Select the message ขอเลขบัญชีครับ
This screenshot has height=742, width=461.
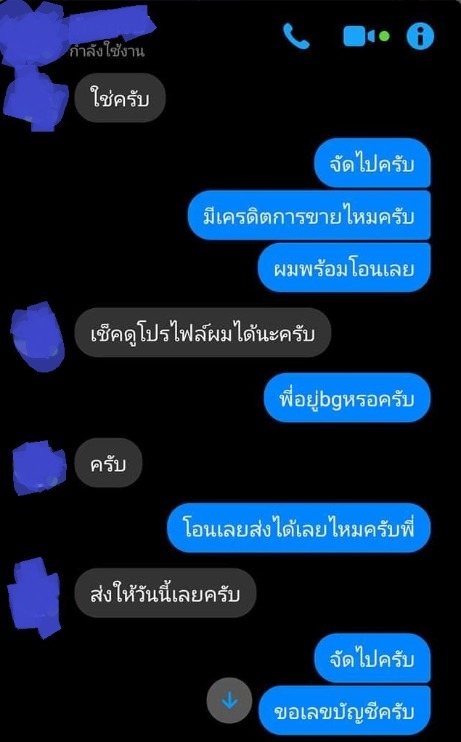pyautogui.click(x=345, y=710)
